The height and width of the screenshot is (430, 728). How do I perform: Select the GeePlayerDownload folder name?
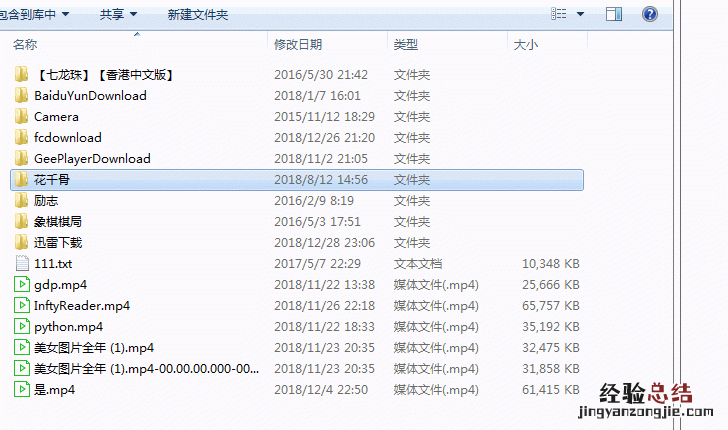coord(92,159)
